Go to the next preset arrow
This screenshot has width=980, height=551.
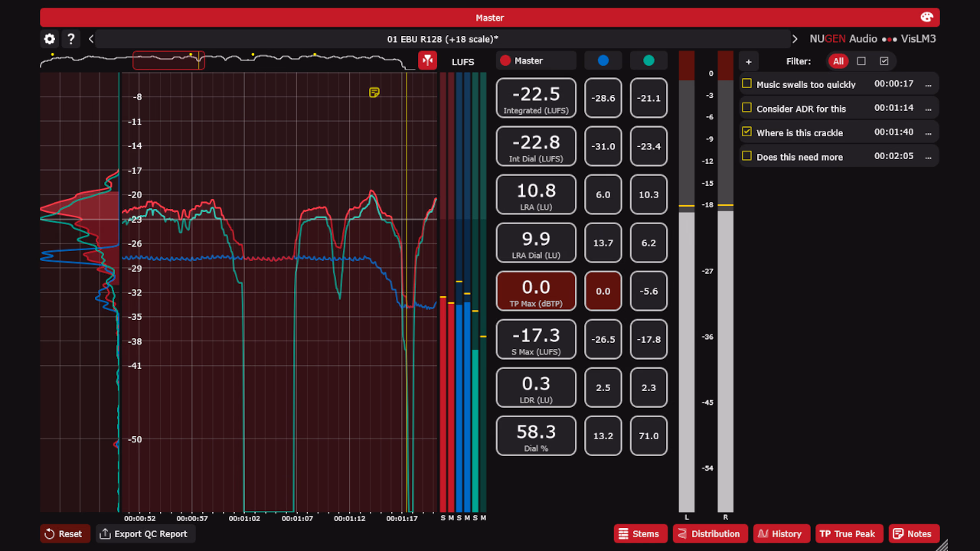coord(795,39)
